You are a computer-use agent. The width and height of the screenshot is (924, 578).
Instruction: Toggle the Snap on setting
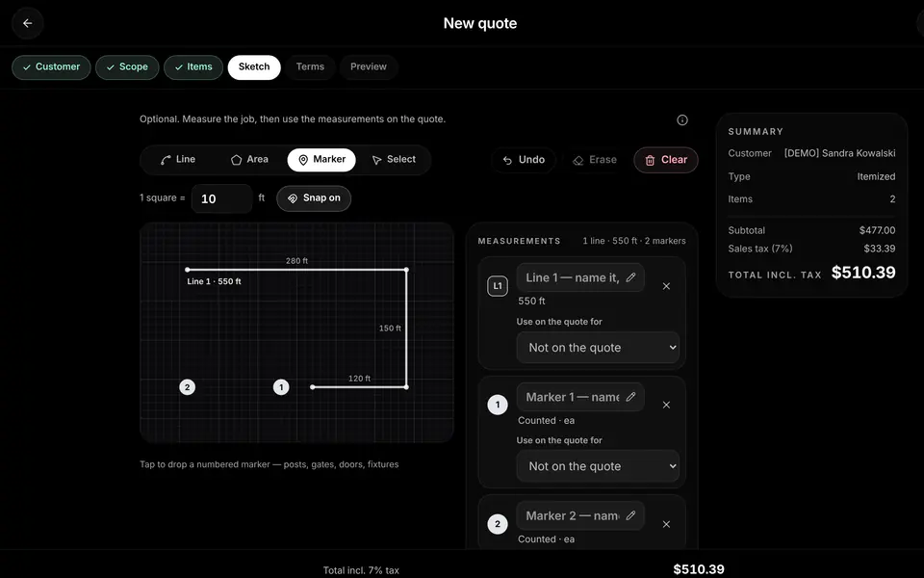(x=314, y=198)
